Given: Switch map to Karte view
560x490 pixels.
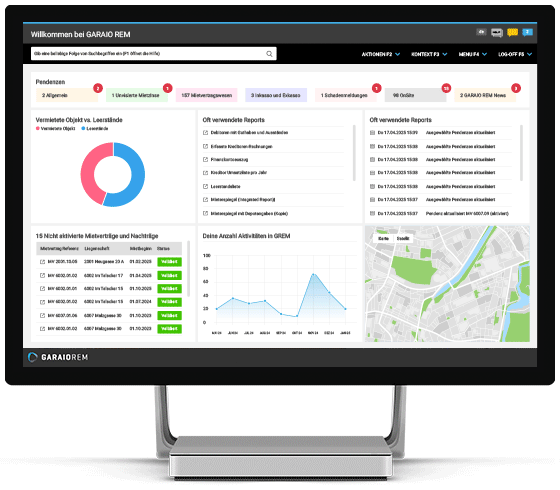Looking at the screenshot, I should click(383, 239).
